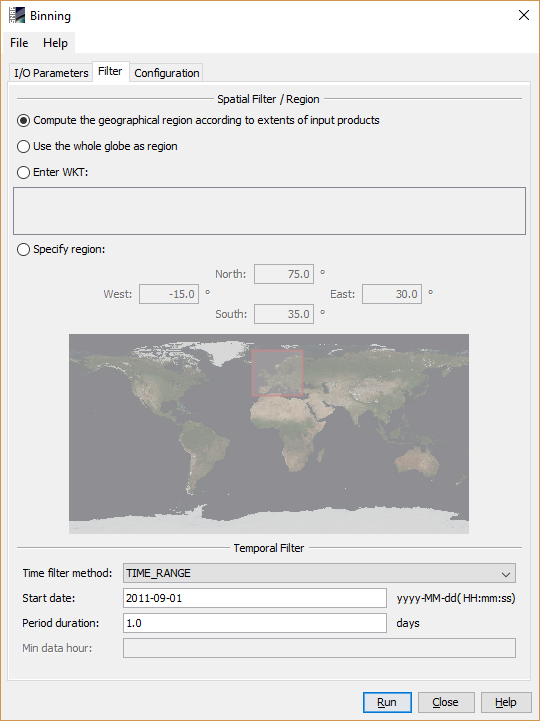Image resolution: width=540 pixels, height=721 pixels.
Task: Click the red region box on world map
Action: (x=277, y=373)
